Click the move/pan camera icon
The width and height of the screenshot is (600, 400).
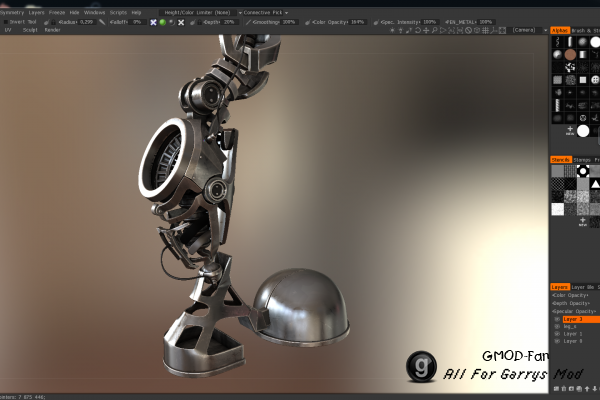[426, 30]
